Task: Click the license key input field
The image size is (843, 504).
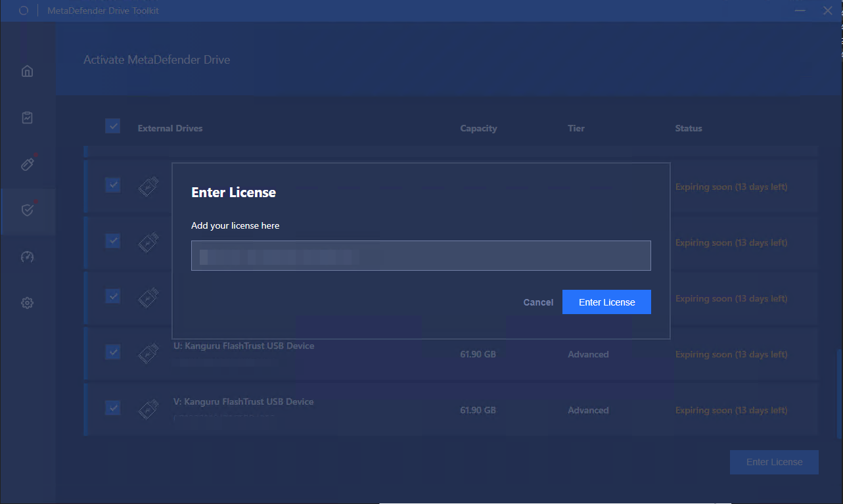Action: pos(421,256)
